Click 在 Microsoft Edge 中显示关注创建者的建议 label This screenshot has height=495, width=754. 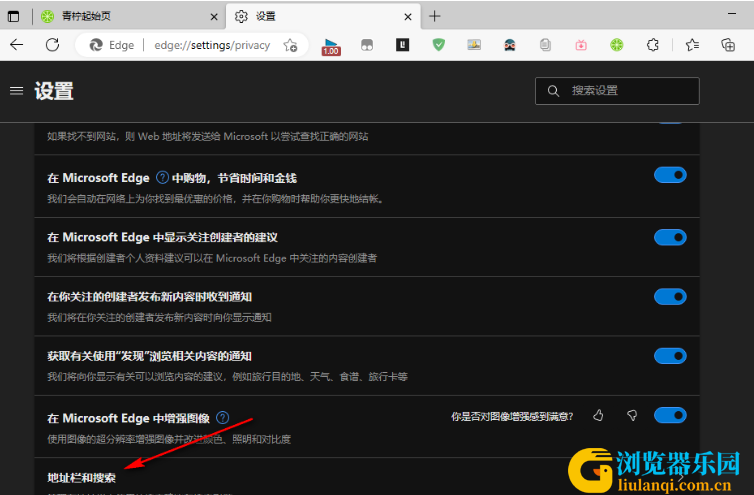point(163,237)
